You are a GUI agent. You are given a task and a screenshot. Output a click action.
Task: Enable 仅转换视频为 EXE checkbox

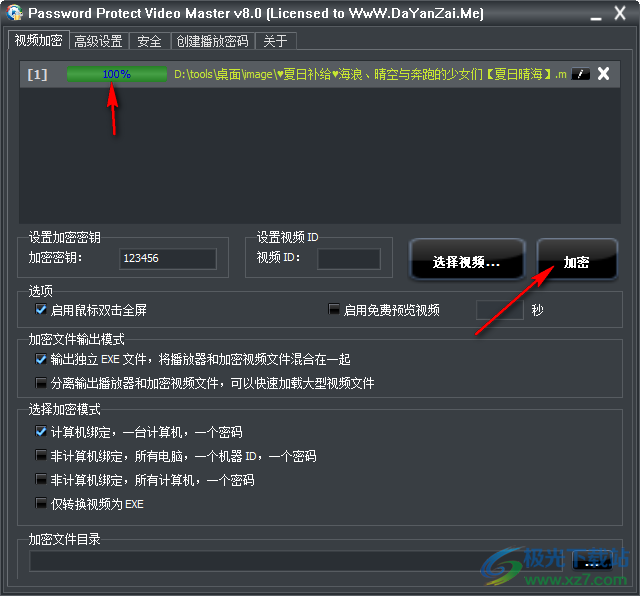(x=41, y=503)
